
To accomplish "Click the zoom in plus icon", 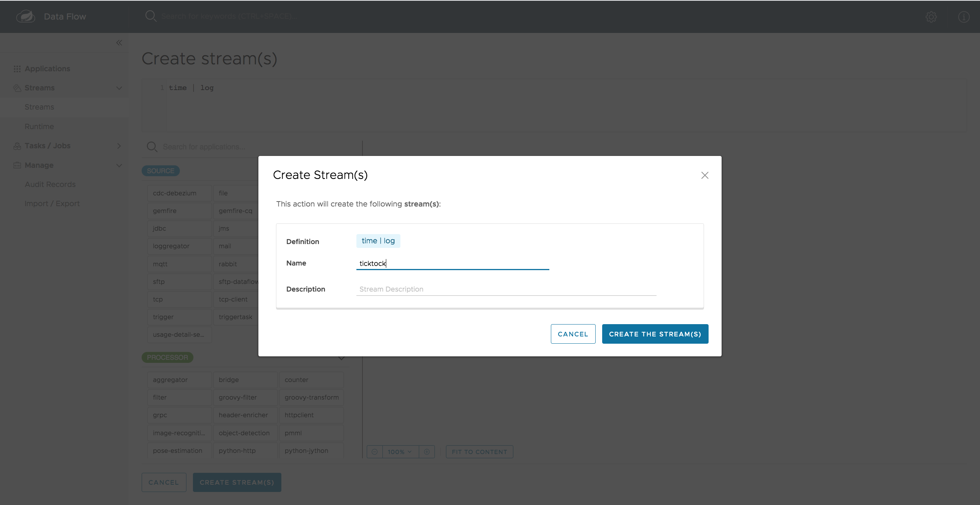I will tap(427, 452).
